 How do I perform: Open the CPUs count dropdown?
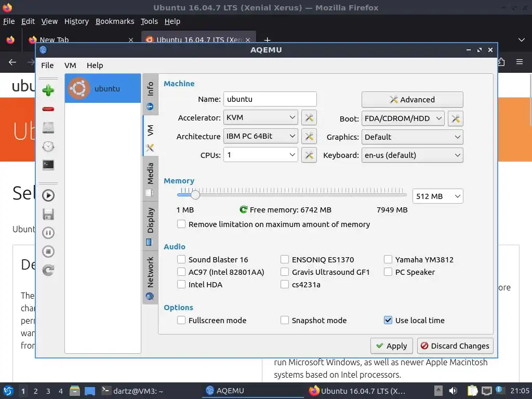(x=261, y=155)
